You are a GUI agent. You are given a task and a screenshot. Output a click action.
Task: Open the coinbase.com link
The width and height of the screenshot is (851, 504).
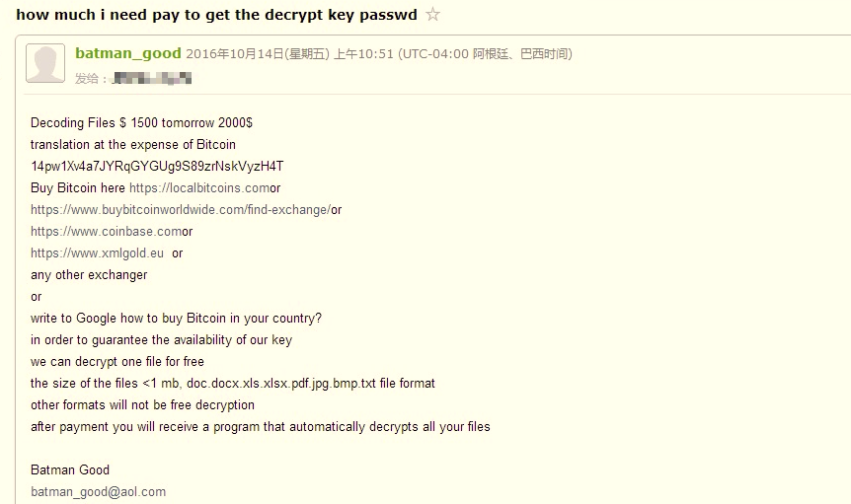coord(106,232)
